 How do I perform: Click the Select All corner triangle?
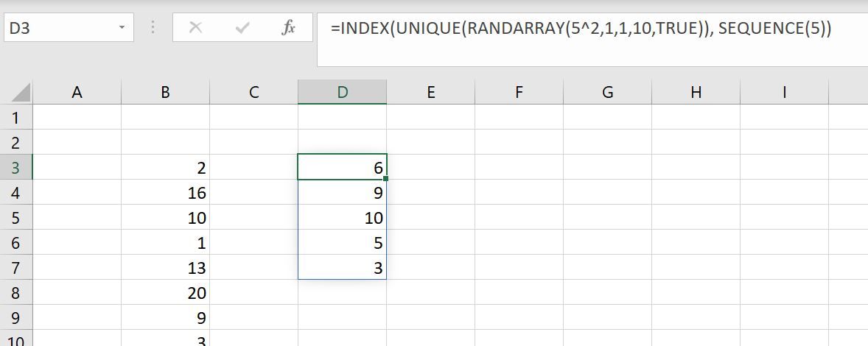[21, 92]
